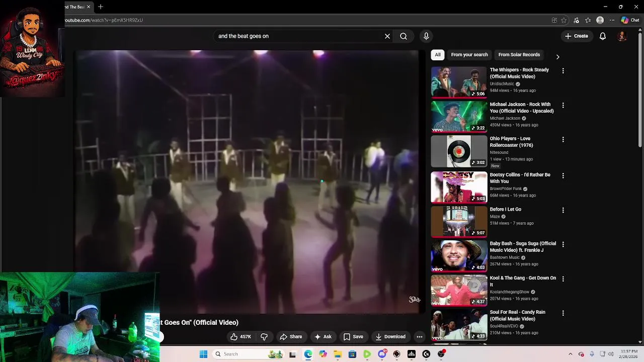
Task: Open the Favorites list icon
Action: pos(588,20)
